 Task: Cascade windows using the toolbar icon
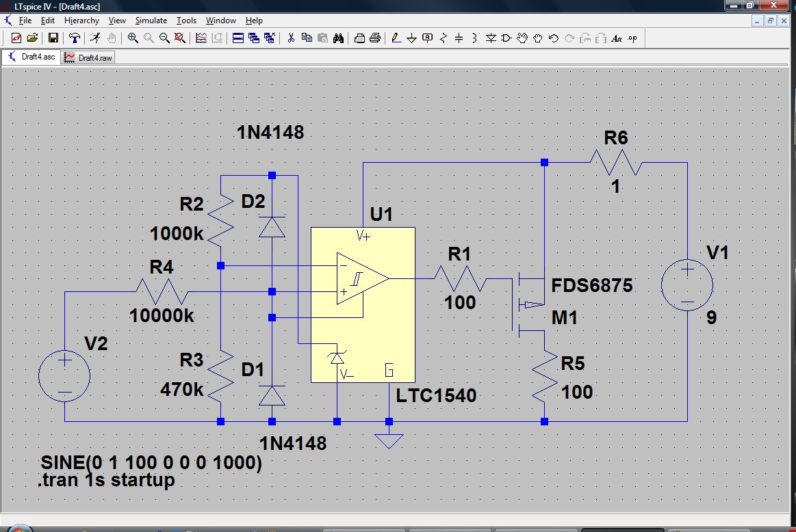click(x=254, y=38)
